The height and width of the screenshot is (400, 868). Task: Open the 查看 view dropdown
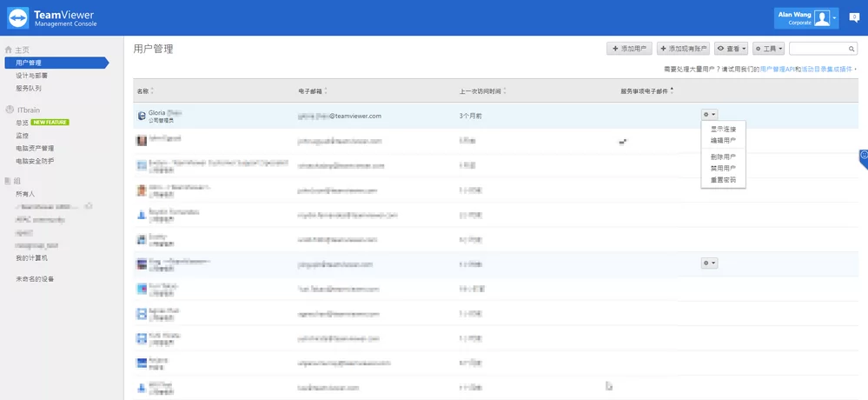[x=732, y=49]
